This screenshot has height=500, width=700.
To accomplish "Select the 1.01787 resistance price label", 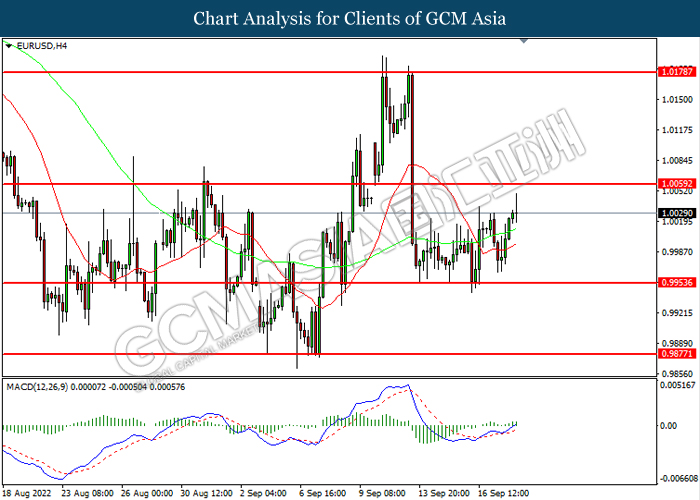I will click(677, 72).
